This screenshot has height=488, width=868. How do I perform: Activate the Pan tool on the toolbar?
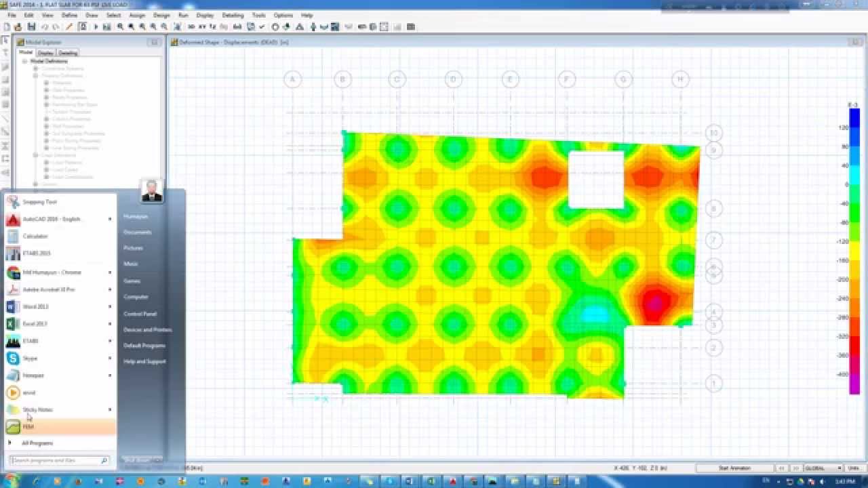[x=177, y=27]
